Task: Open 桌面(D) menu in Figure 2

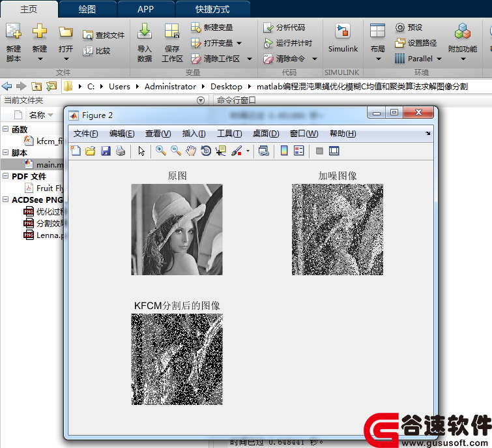Action: point(266,134)
